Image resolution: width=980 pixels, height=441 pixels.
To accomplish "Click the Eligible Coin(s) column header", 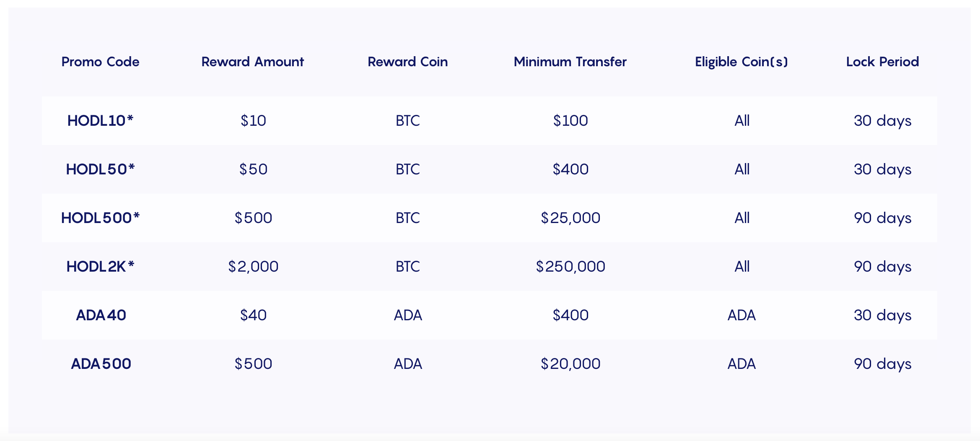I will coord(741,62).
